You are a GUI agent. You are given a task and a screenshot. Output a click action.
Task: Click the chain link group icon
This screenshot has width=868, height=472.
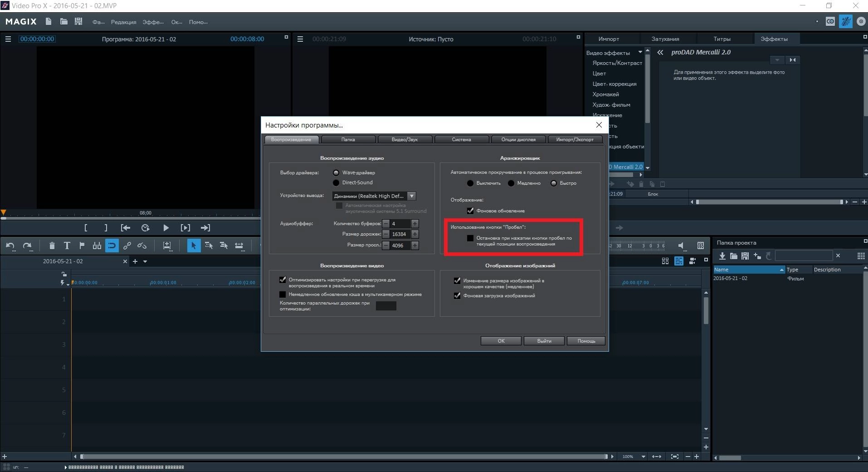(x=127, y=246)
